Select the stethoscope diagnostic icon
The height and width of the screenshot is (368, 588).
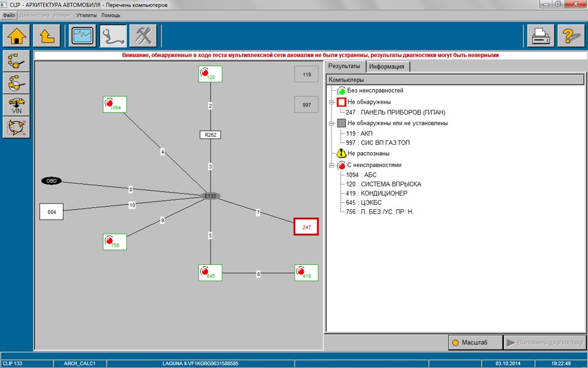pyautogui.click(x=113, y=36)
